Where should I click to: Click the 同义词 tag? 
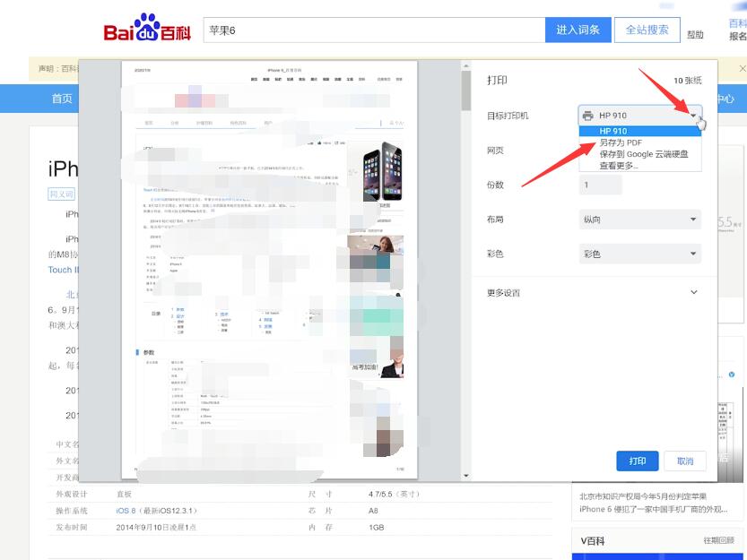tap(62, 194)
